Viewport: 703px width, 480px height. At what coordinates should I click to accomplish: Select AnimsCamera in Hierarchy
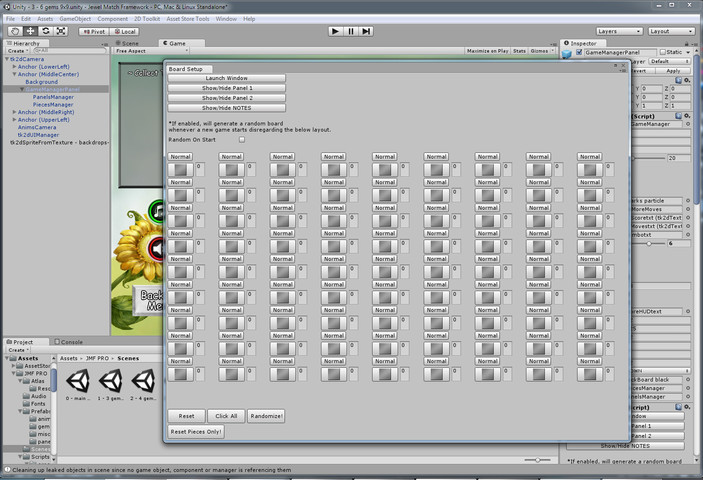click(37, 127)
